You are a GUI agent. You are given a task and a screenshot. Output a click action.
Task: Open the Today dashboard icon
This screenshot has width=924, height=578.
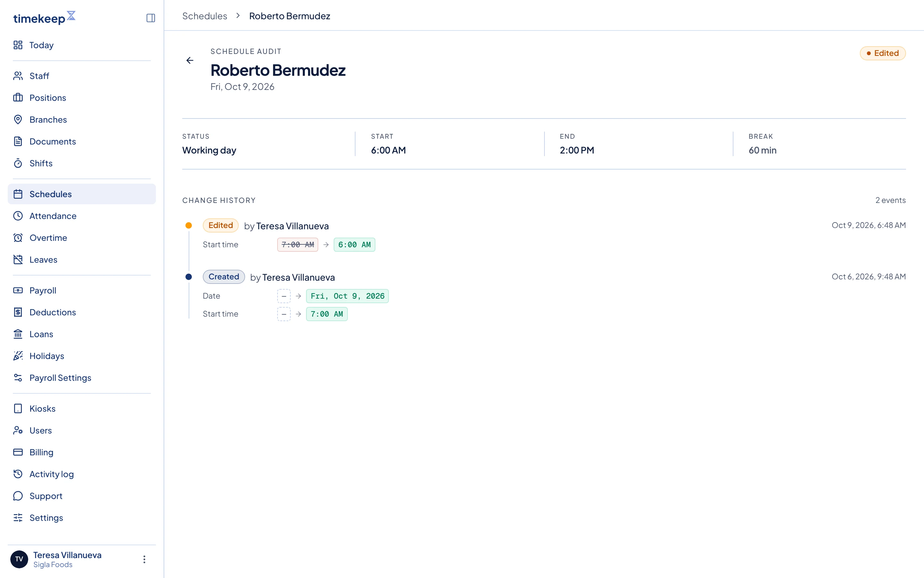click(x=18, y=45)
